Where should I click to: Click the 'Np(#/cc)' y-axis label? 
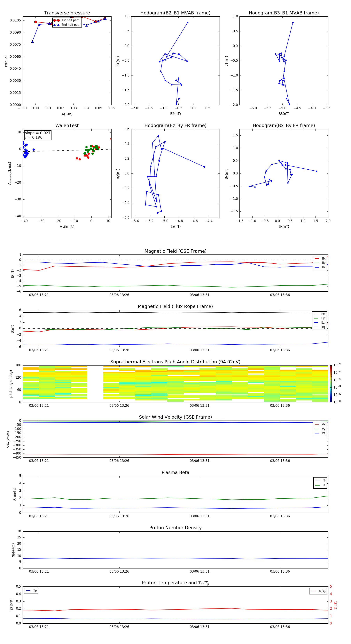pos(13,550)
